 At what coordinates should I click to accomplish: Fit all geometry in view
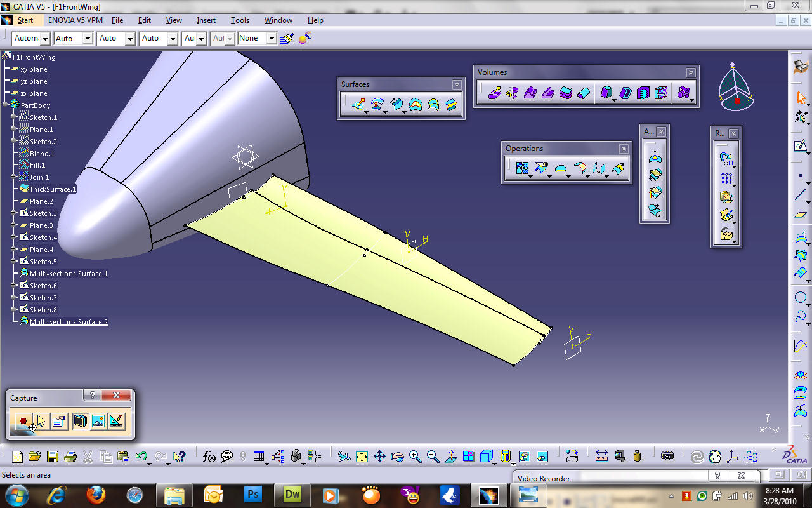point(362,456)
